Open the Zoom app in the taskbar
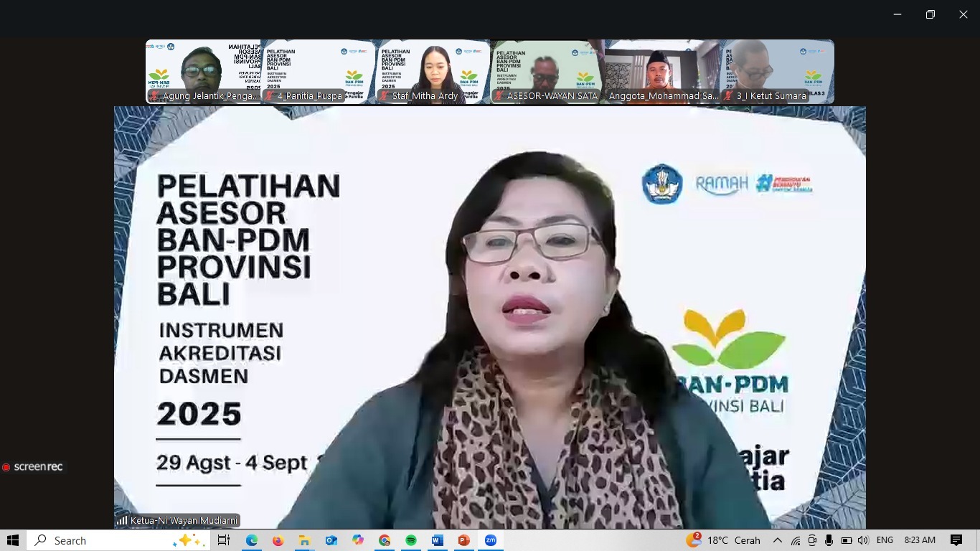980x551 pixels. click(491, 540)
